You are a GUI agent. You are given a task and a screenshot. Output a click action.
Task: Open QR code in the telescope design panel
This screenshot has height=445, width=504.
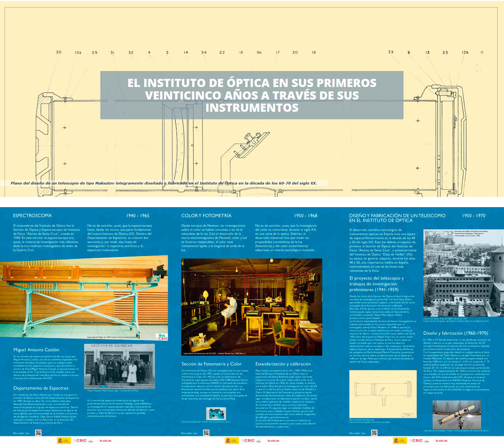point(374,433)
